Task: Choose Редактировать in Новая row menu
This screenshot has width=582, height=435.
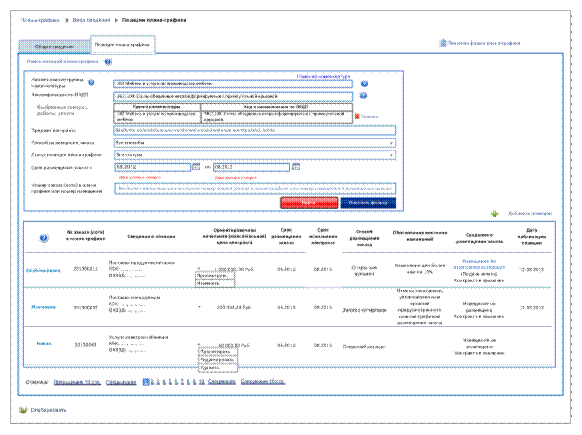Action: [218, 360]
